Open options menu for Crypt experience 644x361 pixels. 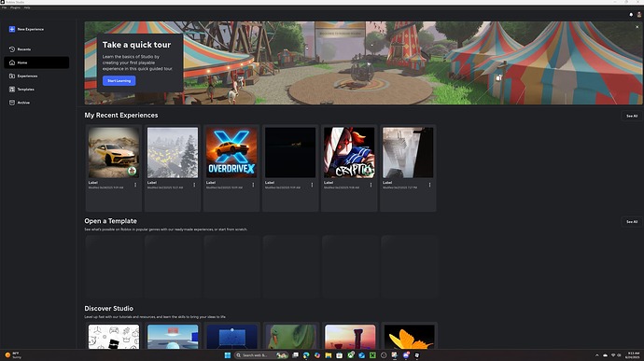[x=371, y=185]
